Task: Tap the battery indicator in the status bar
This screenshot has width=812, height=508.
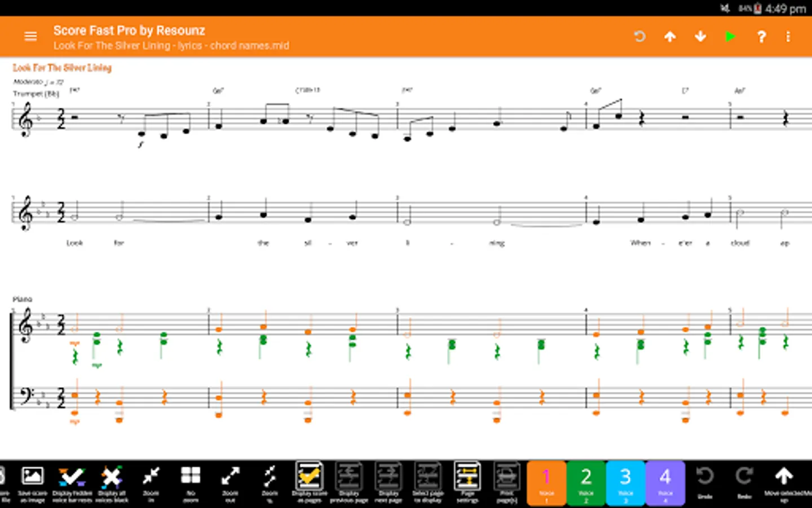Action: click(758, 8)
